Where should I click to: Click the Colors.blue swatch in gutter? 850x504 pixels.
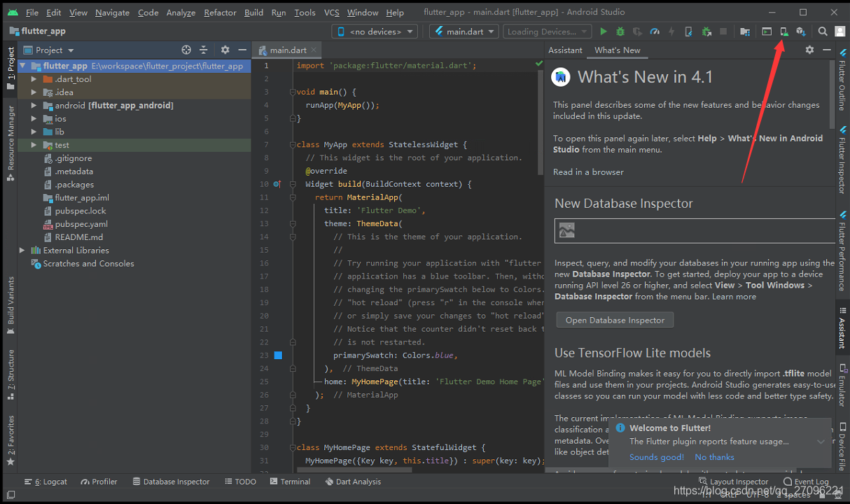tap(278, 356)
